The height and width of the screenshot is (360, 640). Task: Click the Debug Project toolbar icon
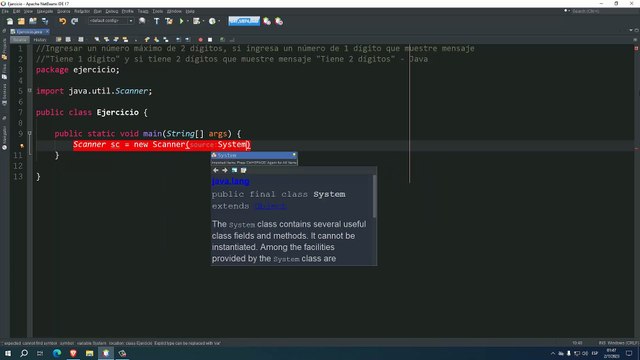coord(197,21)
